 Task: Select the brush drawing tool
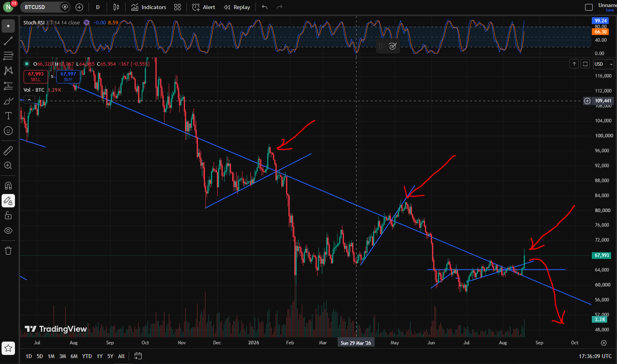click(8, 101)
